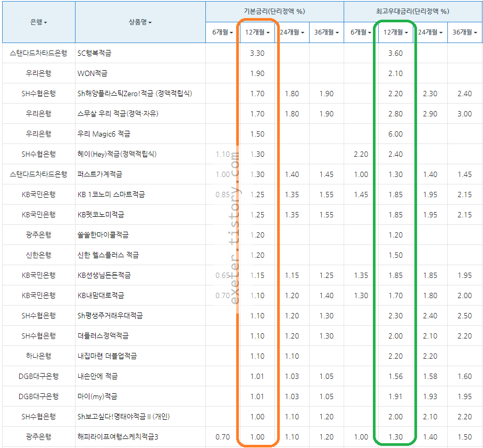Screen dimensions: 483x448
Task: Sort by 최고우대금리 36개월 column
Action: [464, 32]
